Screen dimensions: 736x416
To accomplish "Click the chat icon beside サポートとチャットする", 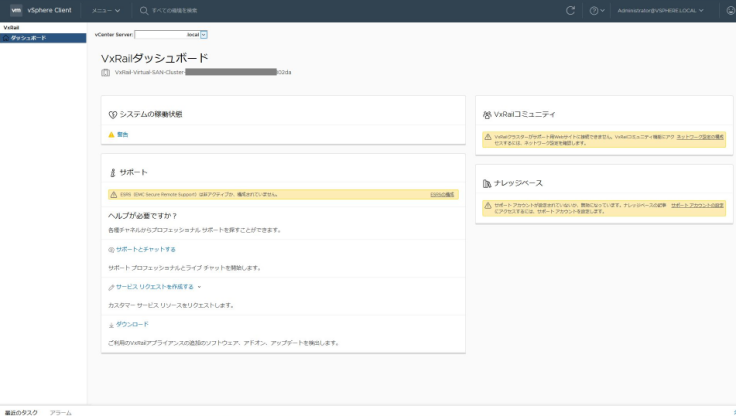I will coord(111,250).
